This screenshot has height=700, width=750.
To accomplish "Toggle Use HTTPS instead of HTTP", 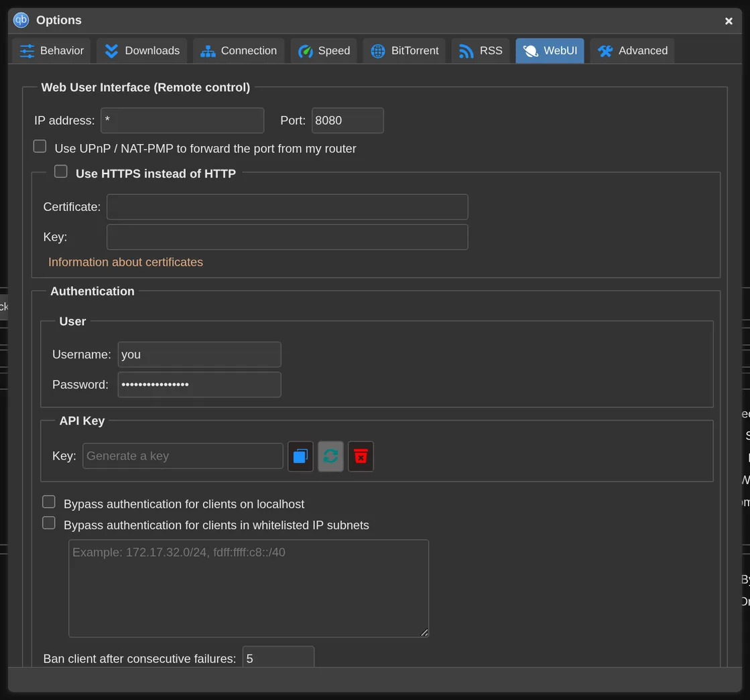I will point(61,171).
